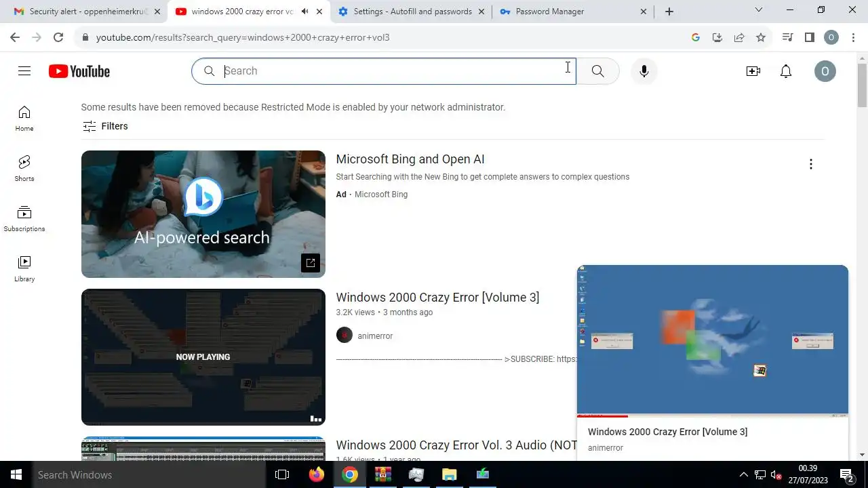Open Chrome media controls icon
The image size is (868, 488).
tap(787, 37)
